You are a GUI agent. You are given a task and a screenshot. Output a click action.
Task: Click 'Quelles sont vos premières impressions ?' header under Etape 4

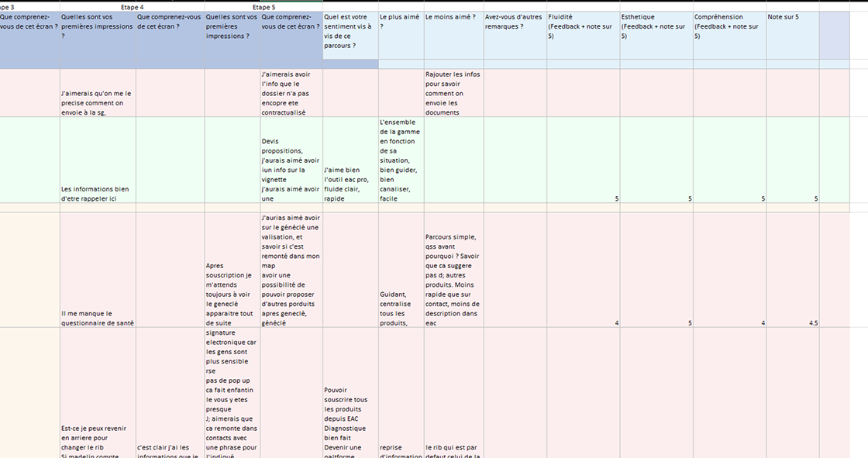(98, 36)
